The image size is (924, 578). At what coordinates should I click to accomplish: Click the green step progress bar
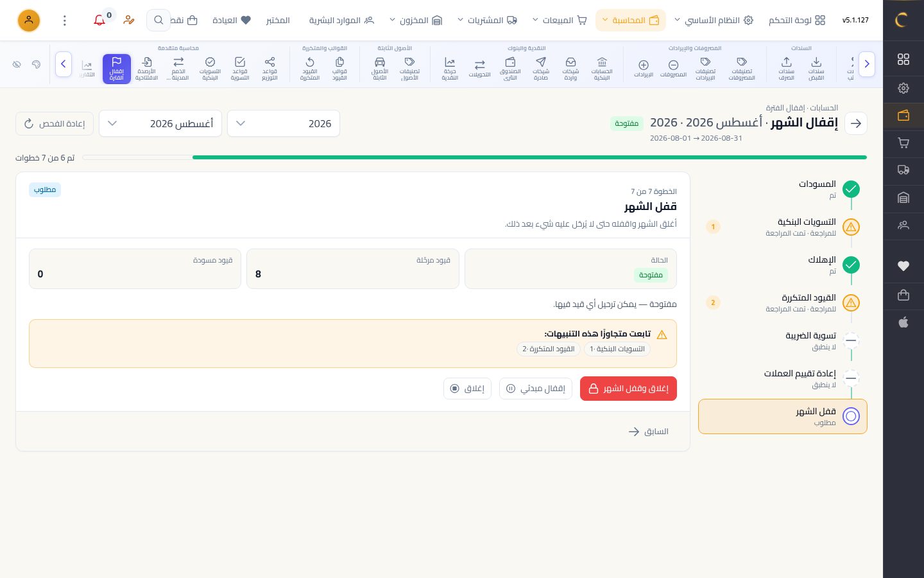[529, 157]
